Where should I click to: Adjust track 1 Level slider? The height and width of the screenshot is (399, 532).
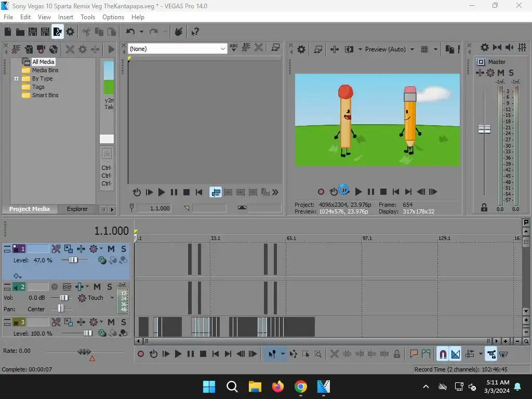pos(73,260)
